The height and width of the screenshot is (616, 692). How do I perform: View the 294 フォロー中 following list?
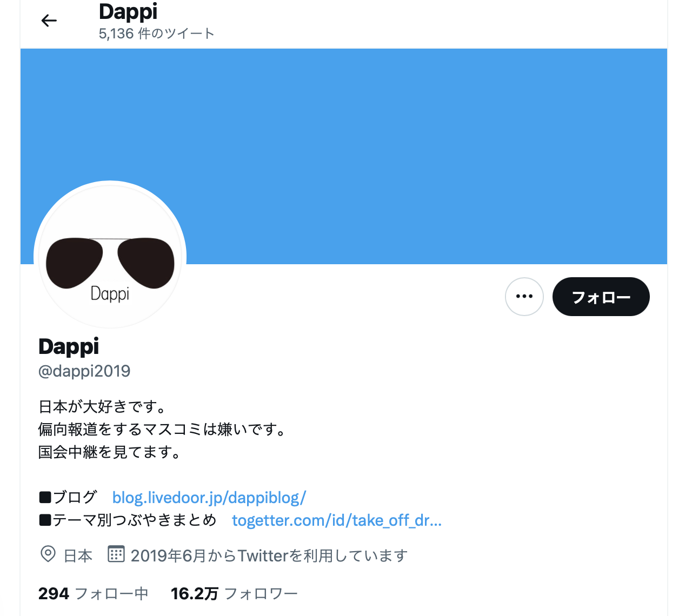pyautogui.click(x=93, y=593)
